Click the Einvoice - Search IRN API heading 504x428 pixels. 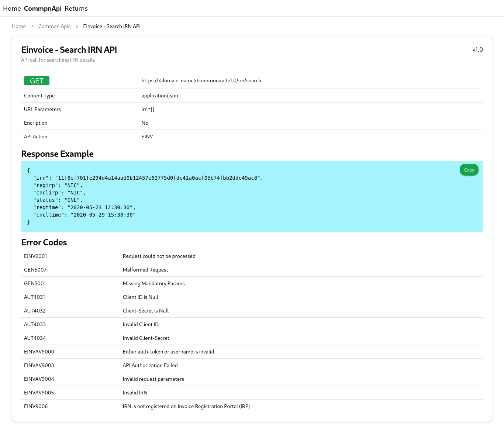(69, 50)
